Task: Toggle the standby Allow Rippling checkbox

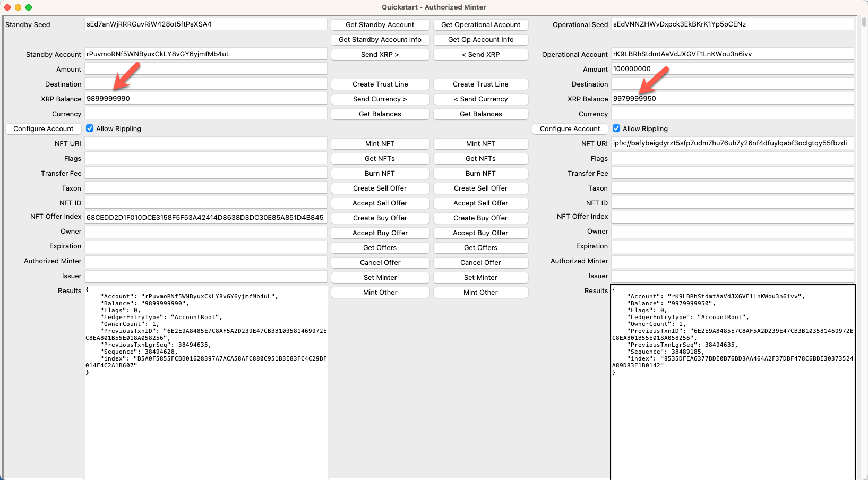Action: [89, 128]
